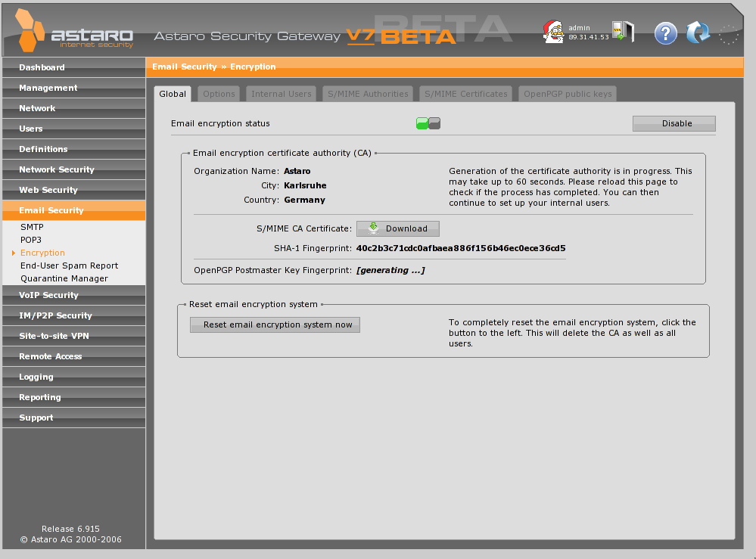Expand the Network menu
The image size is (756, 559).
click(73, 108)
